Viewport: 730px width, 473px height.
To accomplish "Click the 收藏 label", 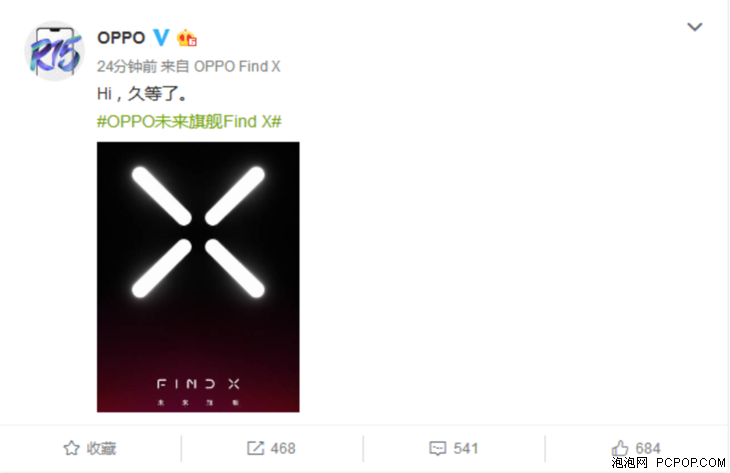I will pos(101,448).
